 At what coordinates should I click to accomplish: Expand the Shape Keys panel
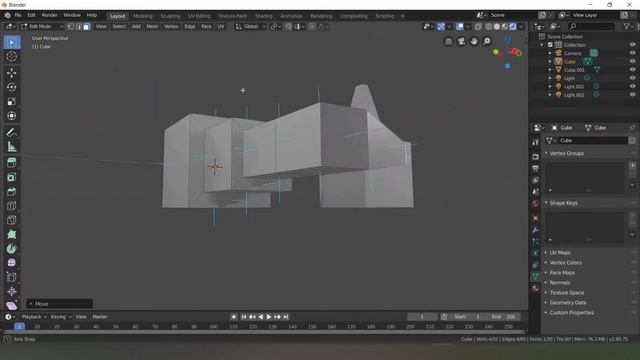[x=563, y=203]
